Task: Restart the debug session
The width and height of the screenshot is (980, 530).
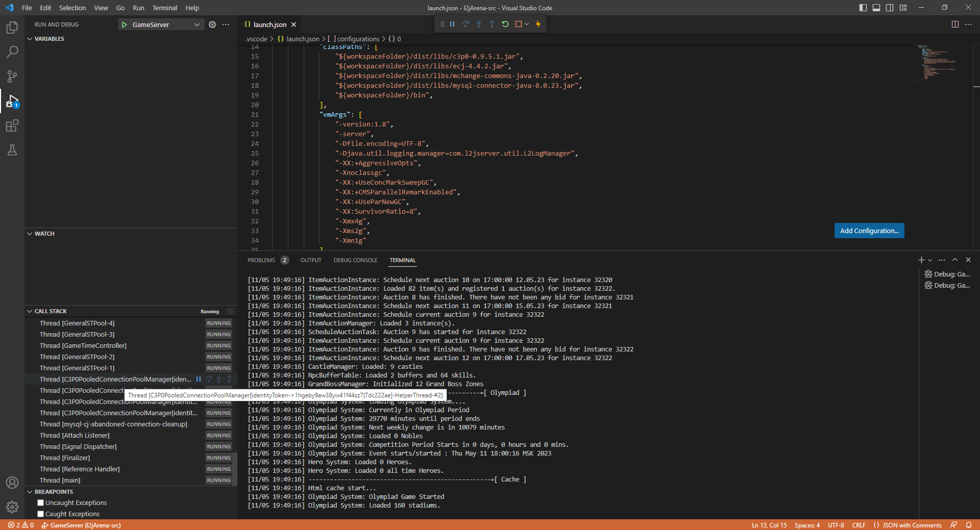Action: click(505, 24)
